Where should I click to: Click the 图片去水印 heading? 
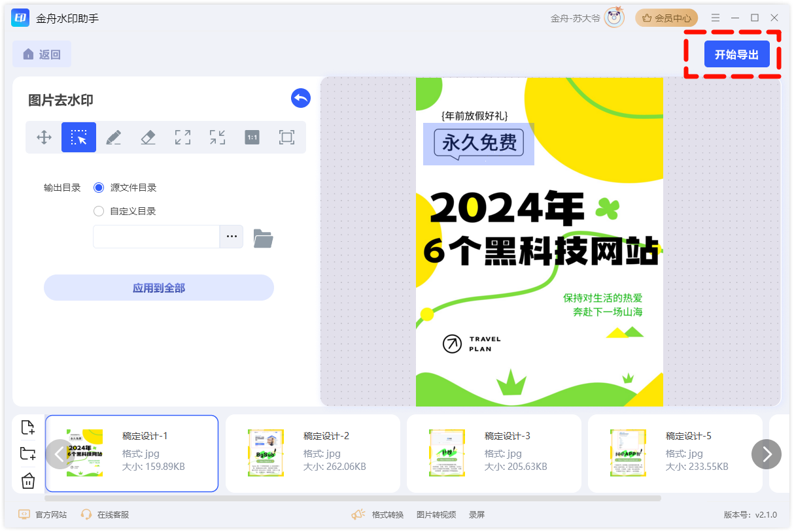61,100
